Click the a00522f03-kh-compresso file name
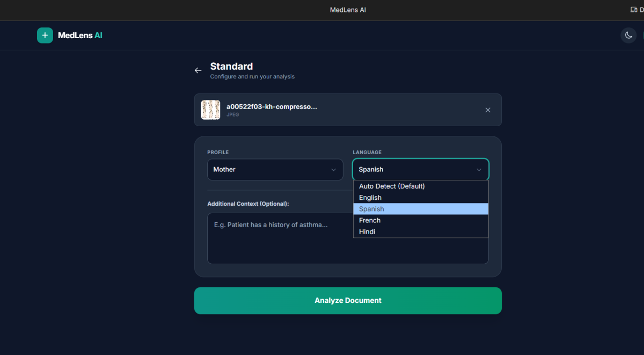The image size is (644, 355). coord(272,107)
